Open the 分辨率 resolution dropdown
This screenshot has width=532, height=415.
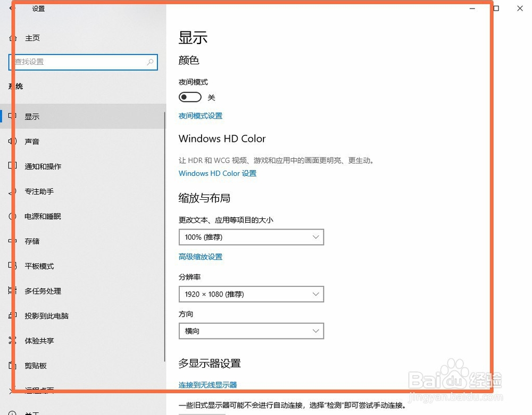(x=251, y=294)
